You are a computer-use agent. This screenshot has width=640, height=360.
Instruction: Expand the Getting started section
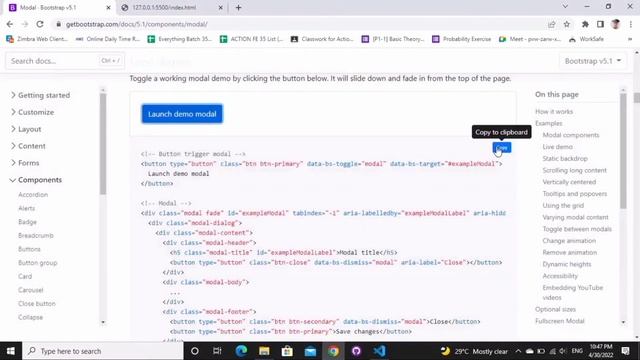40,95
